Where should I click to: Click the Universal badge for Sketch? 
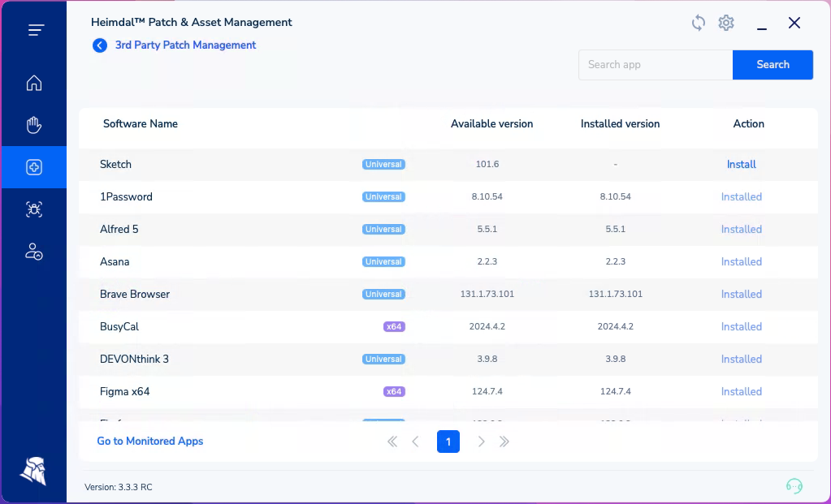point(383,164)
